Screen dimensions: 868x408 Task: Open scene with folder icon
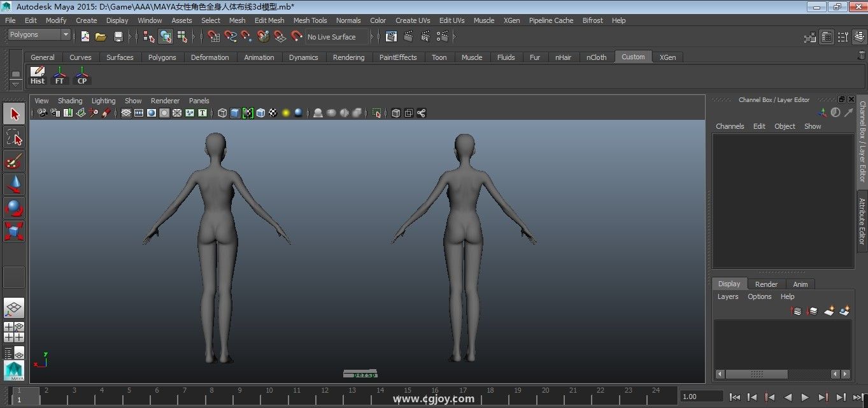[x=101, y=37]
